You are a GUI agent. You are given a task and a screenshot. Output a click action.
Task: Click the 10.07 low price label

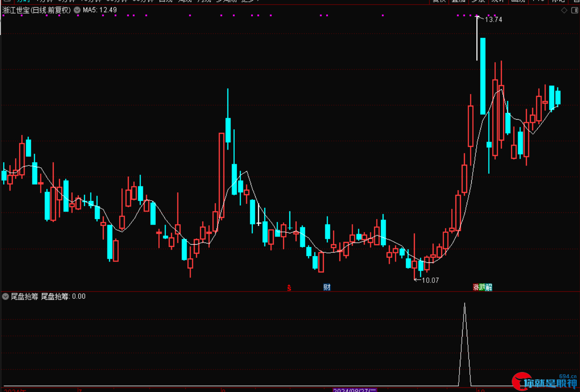coord(430,280)
